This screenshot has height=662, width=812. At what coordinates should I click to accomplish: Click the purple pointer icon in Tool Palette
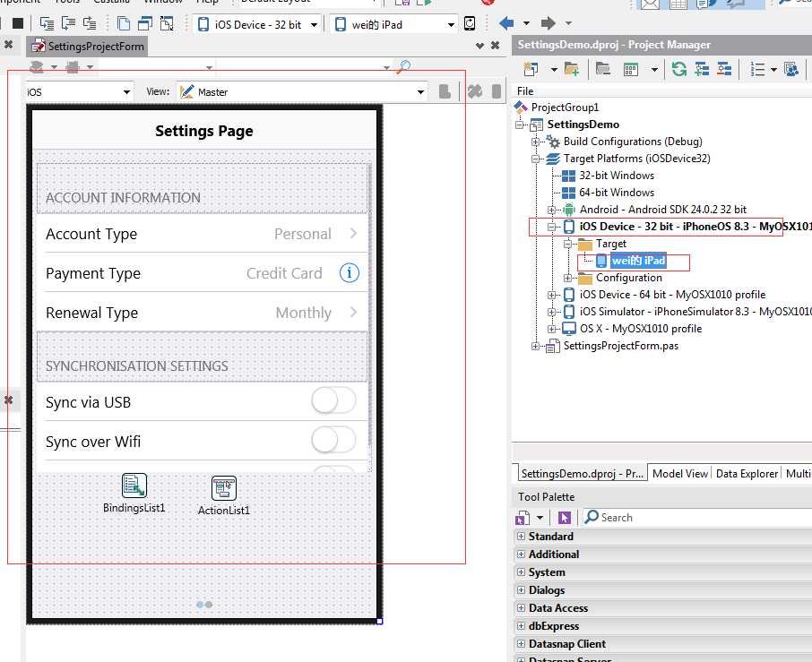coord(565,517)
